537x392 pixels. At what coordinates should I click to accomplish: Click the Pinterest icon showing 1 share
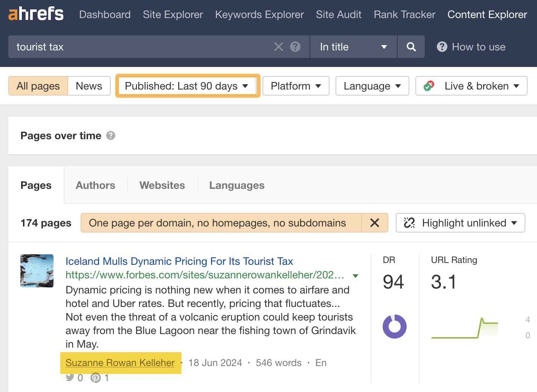(96, 377)
